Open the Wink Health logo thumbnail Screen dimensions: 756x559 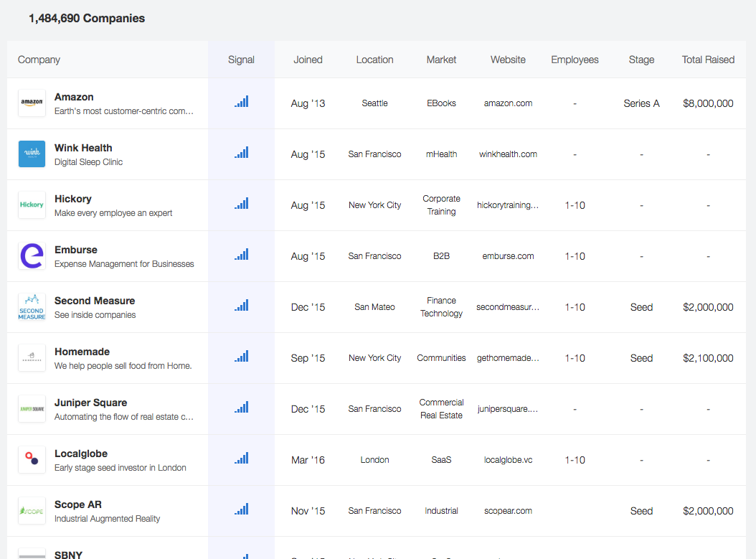coord(32,154)
